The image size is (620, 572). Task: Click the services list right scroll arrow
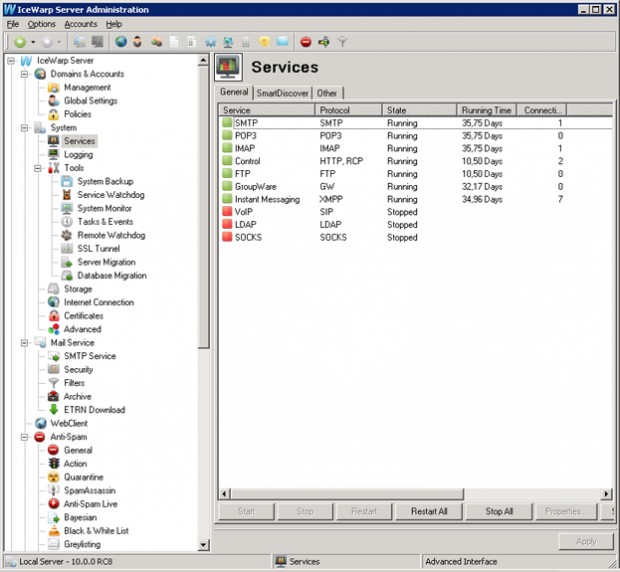(607, 494)
